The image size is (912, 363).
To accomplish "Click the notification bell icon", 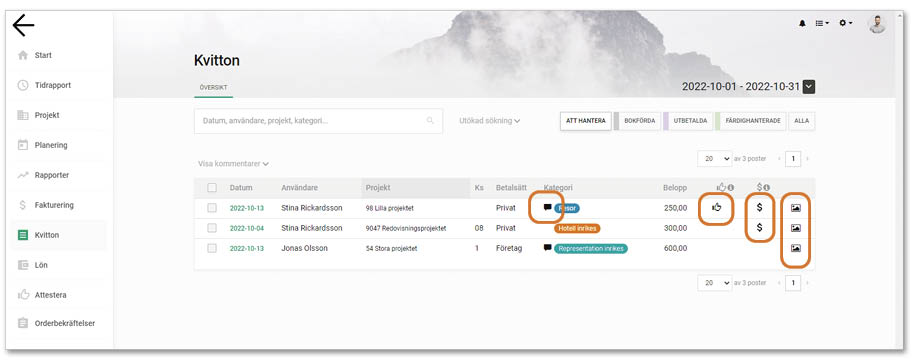I will pos(803,23).
